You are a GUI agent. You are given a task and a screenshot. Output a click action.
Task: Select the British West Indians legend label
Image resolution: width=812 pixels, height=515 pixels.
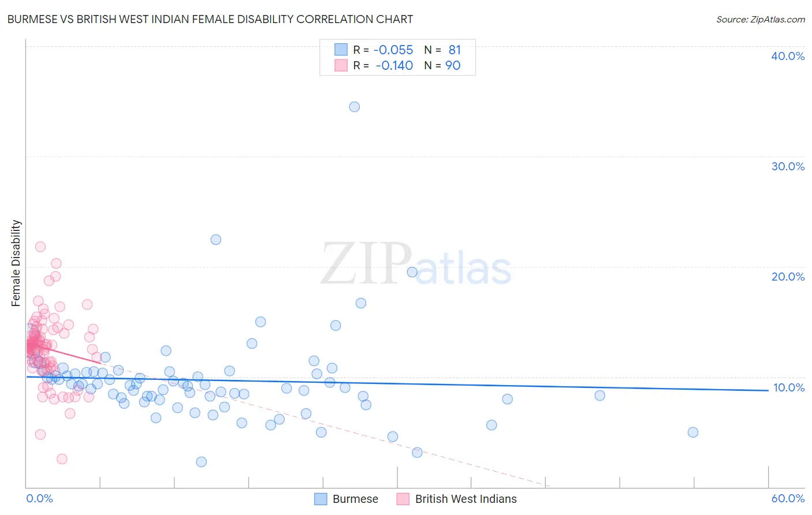click(x=466, y=499)
